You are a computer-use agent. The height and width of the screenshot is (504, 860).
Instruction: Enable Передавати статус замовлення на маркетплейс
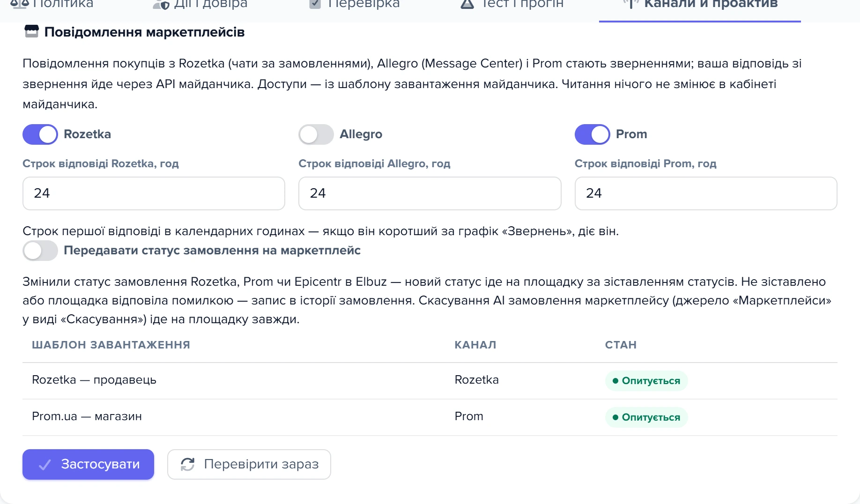pyautogui.click(x=40, y=251)
